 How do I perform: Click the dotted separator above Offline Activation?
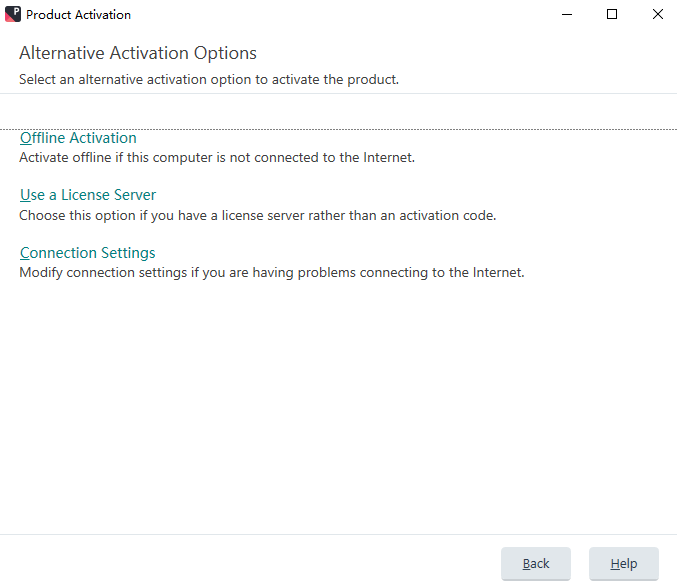pyautogui.click(x=338, y=129)
